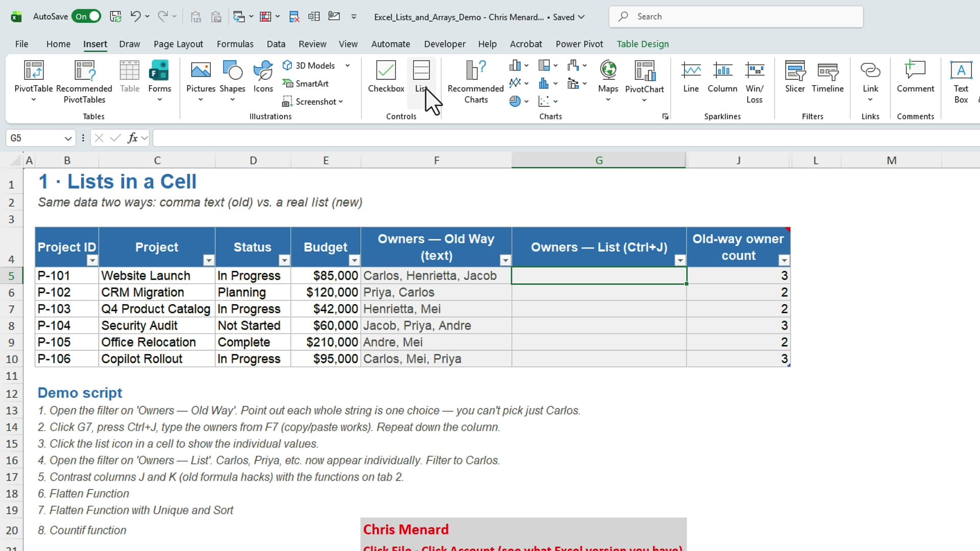Select row 7 header
The width and height of the screenshot is (980, 551).
[x=11, y=309]
